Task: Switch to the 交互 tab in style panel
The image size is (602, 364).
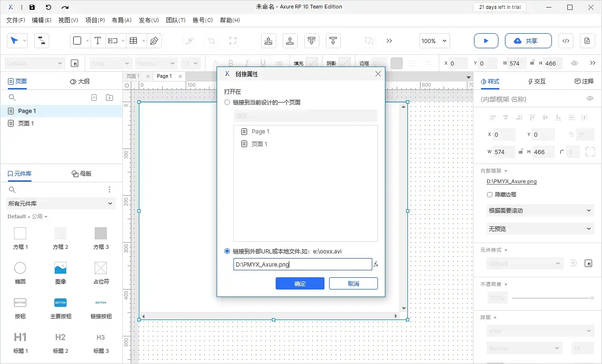Action: click(x=536, y=81)
